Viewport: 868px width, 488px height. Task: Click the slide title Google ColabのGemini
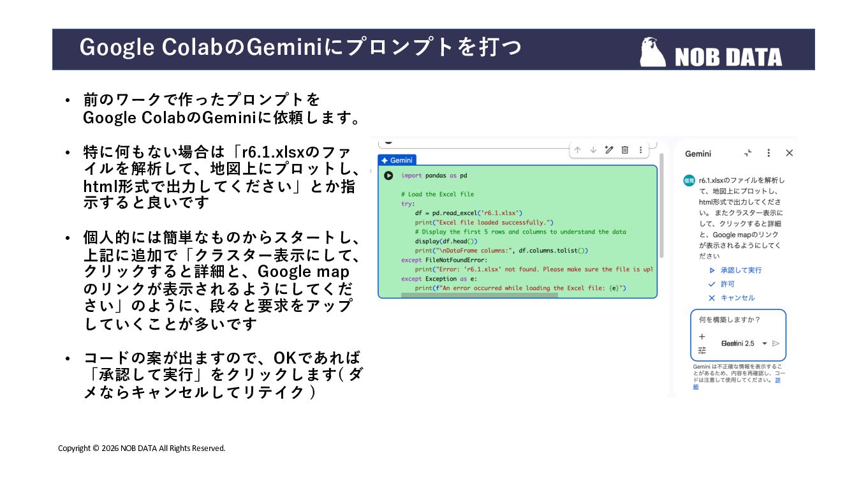point(300,47)
